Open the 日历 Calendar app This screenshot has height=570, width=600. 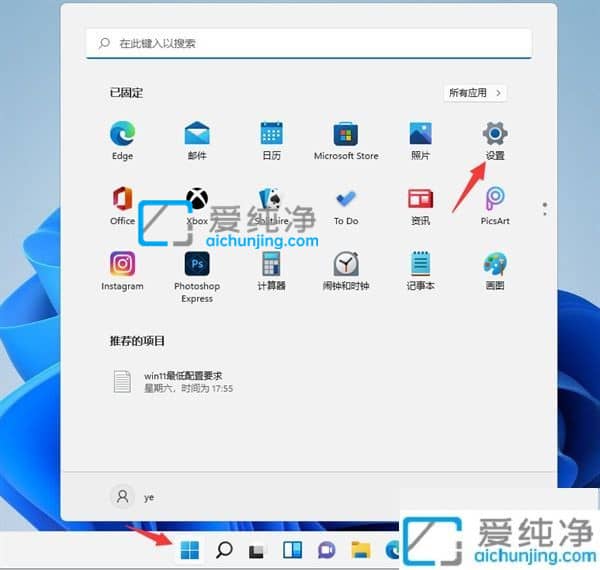[x=272, y=140]
